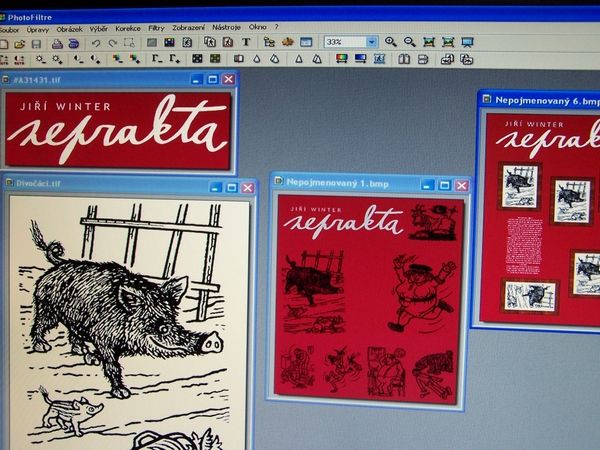Click the Redo arrow icon

click(113, 44)
